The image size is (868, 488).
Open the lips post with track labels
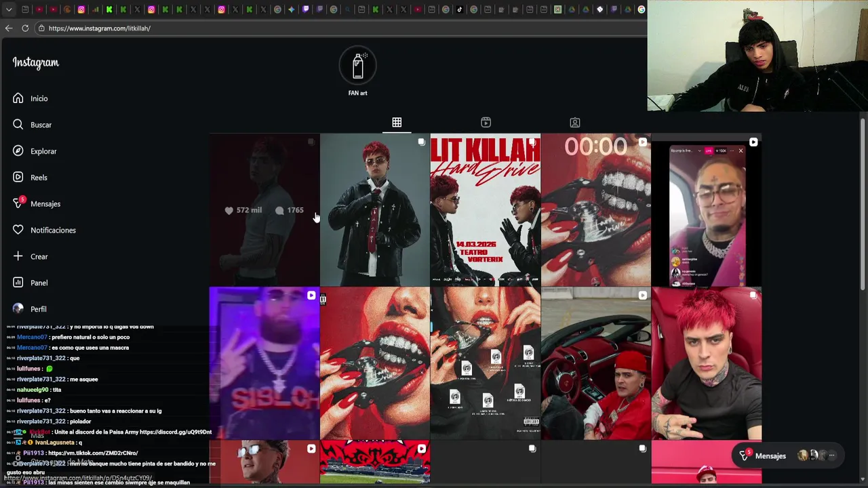point(486,363)
